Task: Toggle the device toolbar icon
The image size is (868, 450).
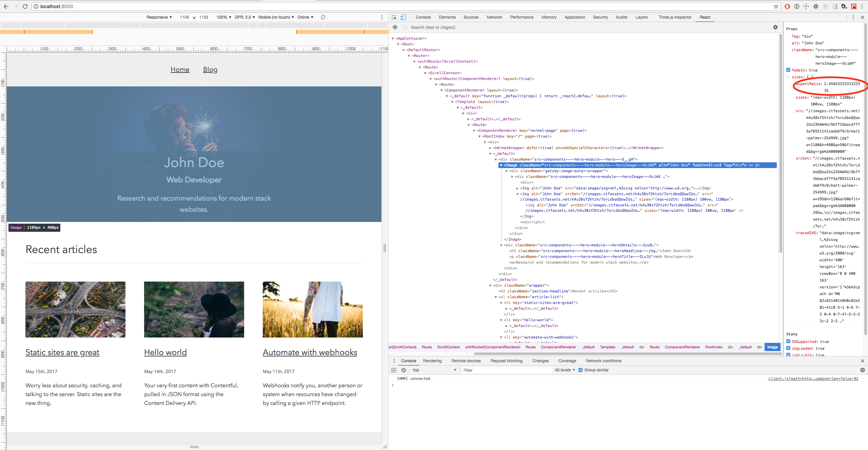Action: (x=403, y=17)
